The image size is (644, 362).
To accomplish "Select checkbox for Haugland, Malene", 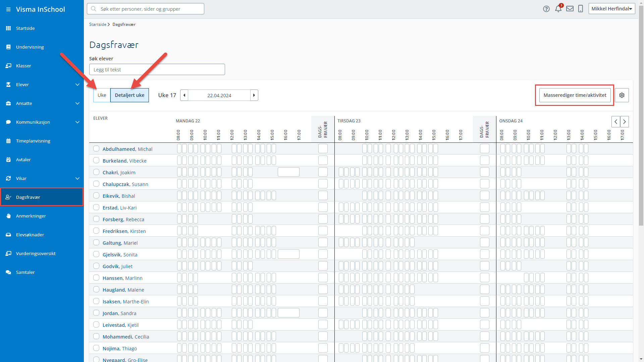I will 96,289.
